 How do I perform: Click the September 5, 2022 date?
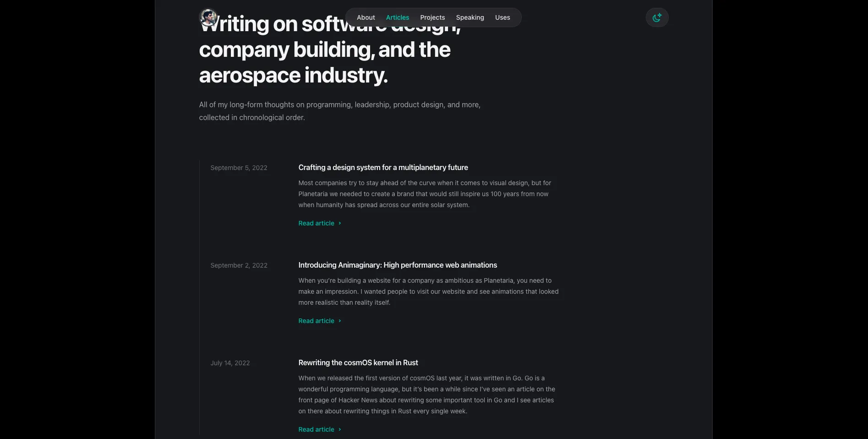tap(239, 168)
